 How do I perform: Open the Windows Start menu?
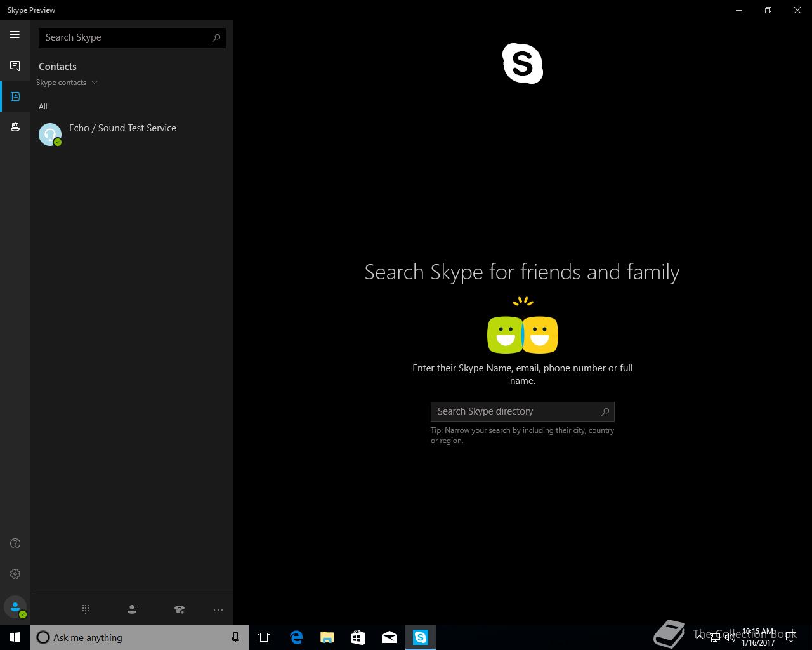pos(15,637)
